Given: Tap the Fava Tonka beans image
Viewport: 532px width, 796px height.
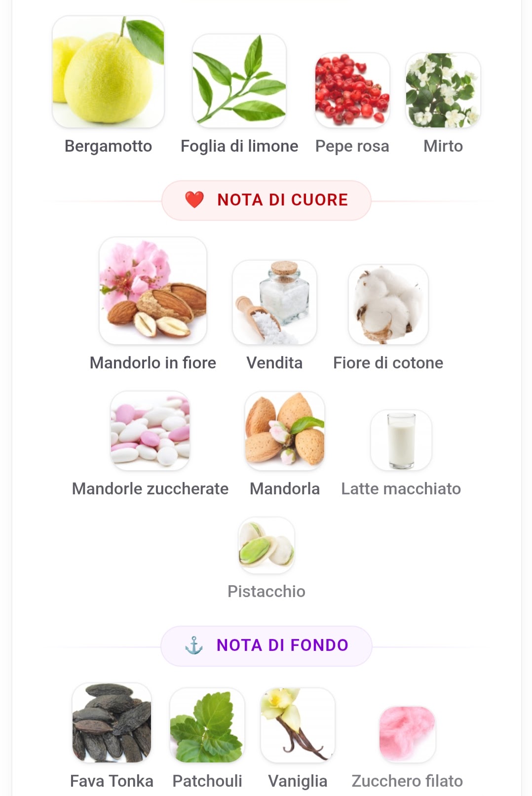Looking at the screenshot, I should pyautogui.click(x=112, y=723).
